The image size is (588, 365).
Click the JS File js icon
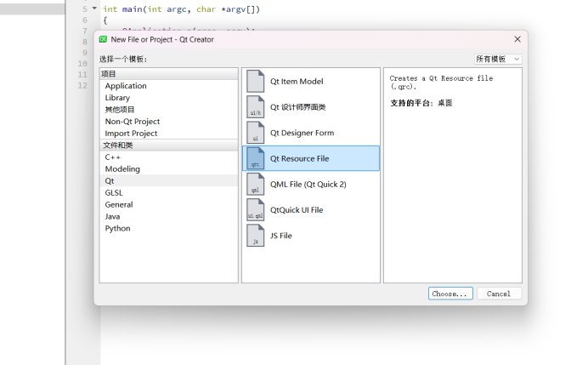click(x=256, y=236)
